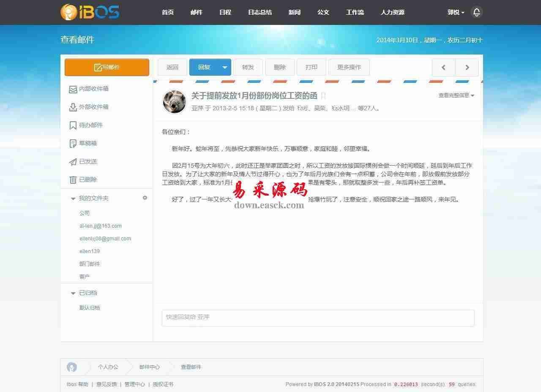Open the 工作流 menu in top navigation

(x=355, y=12)
